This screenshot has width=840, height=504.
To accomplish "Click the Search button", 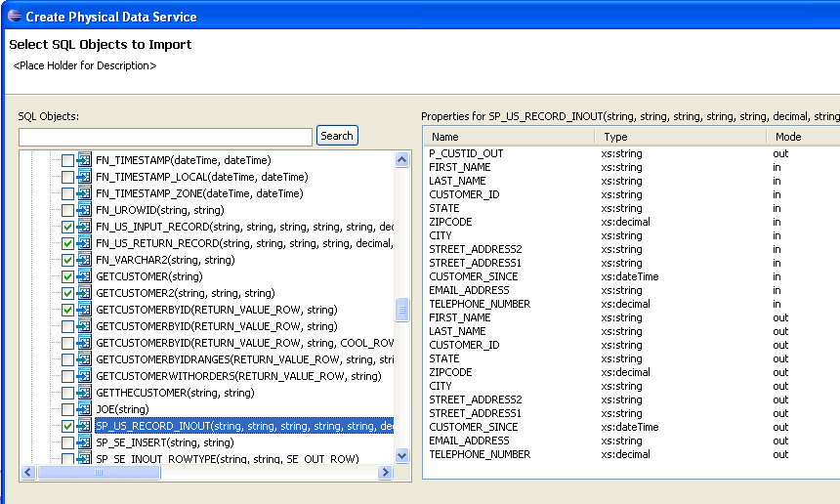I will point(337,136).
